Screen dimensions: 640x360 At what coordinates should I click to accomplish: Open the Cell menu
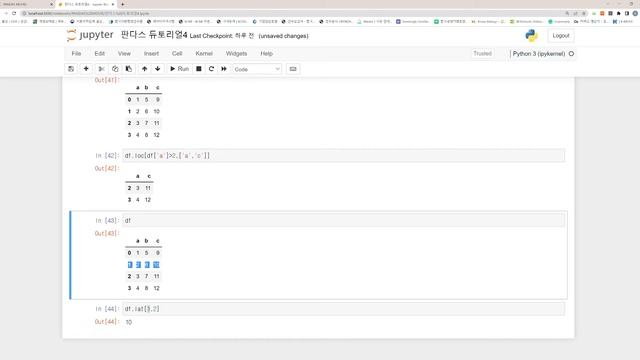(177, 53)
